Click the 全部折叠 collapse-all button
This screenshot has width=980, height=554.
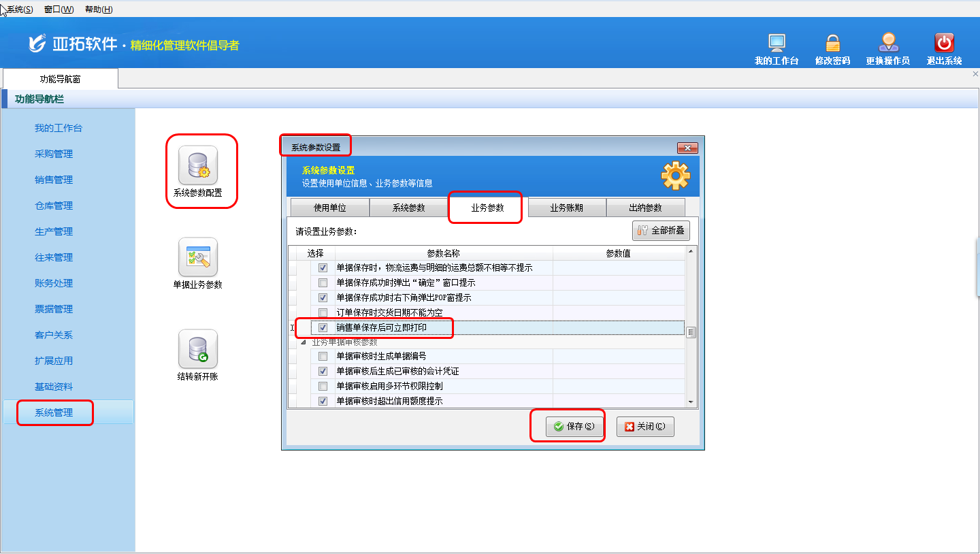(661, 231)
